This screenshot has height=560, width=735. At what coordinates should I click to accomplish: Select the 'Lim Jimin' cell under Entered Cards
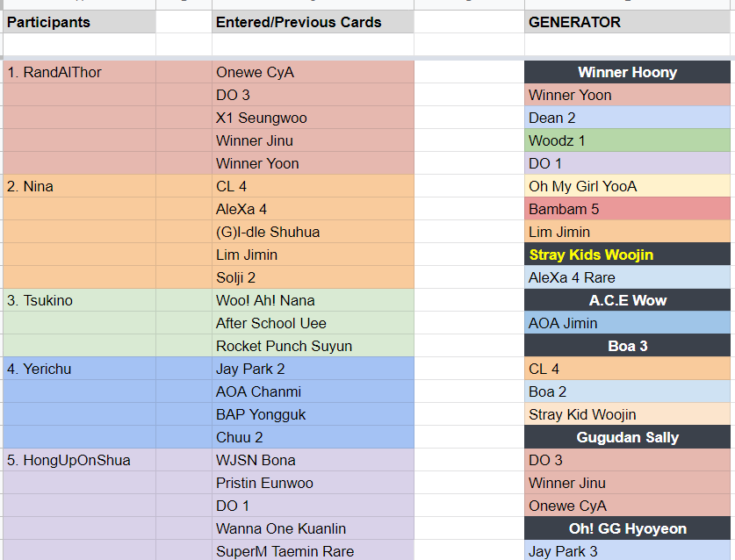(313, 255)
